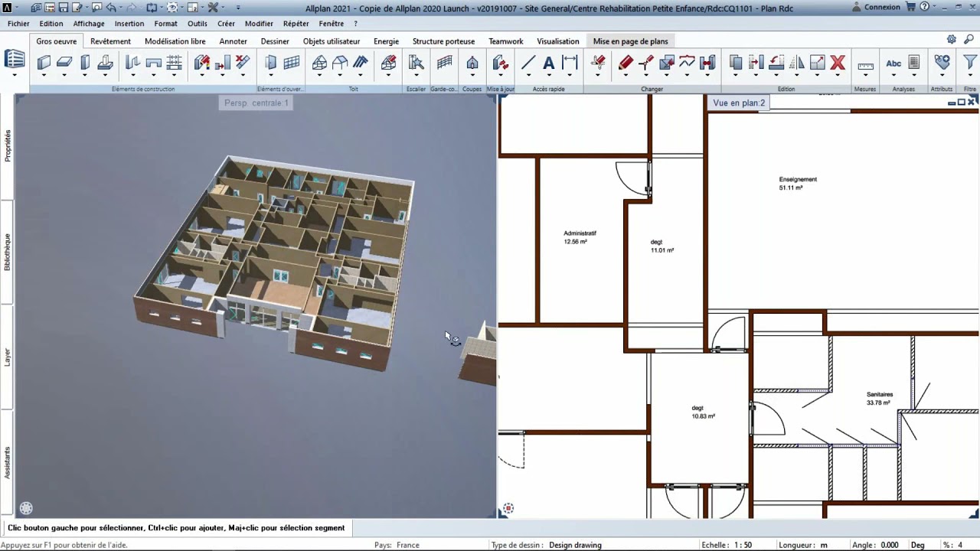Expand the Text 'A' tool dropdown arrow
The height and width of the screenshot is (551, 980).
point(548,75)
